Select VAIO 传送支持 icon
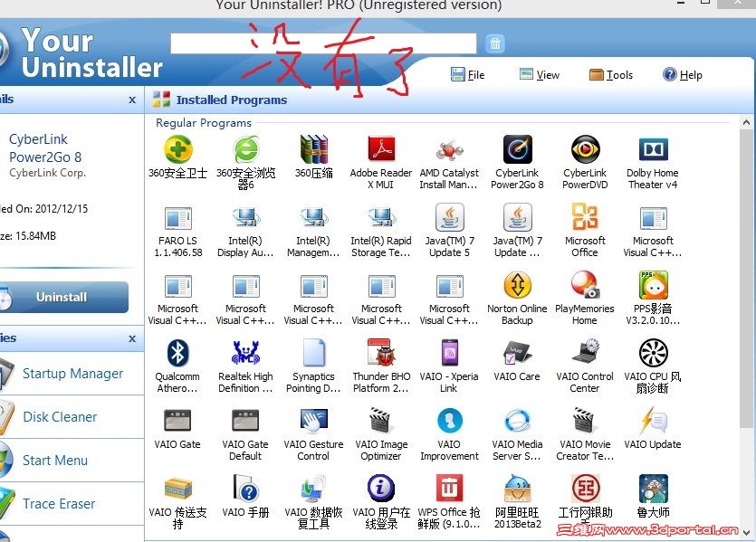Image resolution: width=756 pixels, height=542 pixels. coord(178,489)
